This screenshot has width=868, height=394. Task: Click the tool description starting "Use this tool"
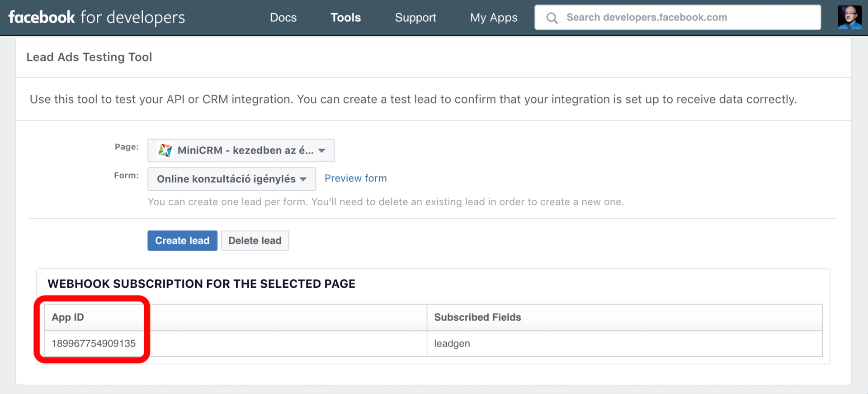point(413,99)
